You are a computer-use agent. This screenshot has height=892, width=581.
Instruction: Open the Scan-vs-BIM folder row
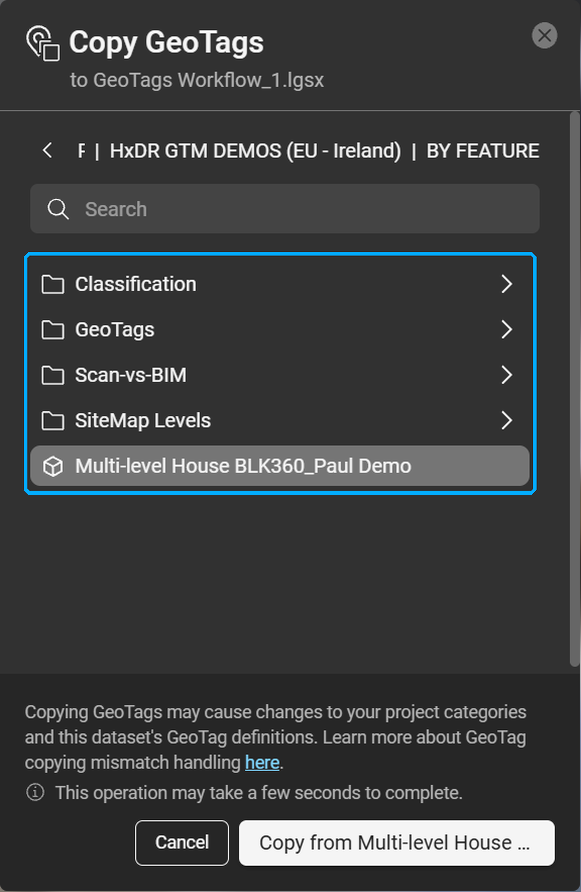click(x=279, y=375)
